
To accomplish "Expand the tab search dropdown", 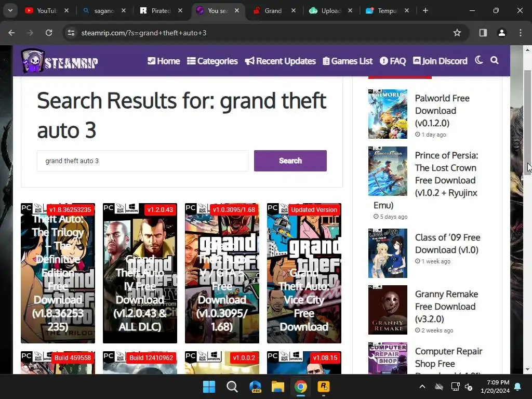I will pos(10,10).
